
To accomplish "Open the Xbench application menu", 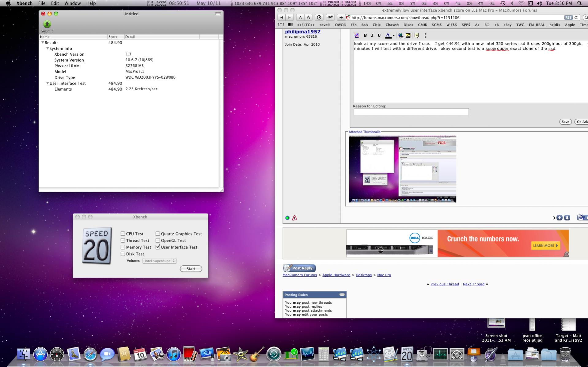I will (x=24, y=3).
